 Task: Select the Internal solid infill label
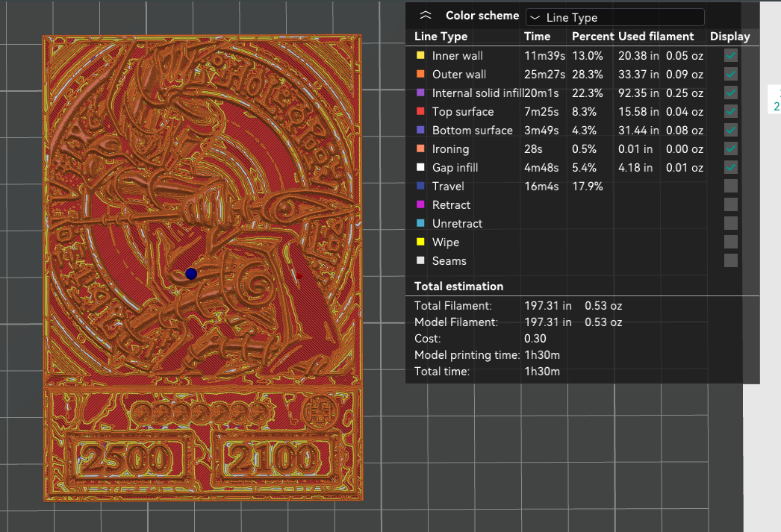click(x=478, y=93)
